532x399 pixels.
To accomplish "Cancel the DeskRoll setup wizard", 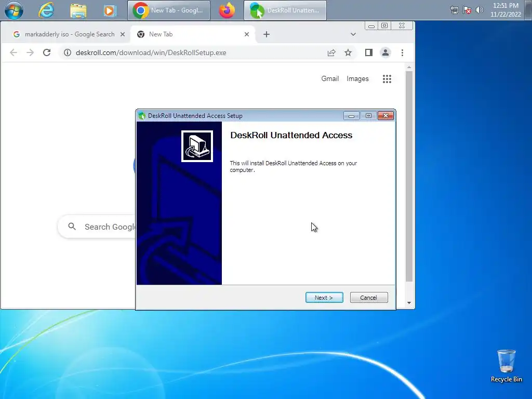I will (369, 298).
